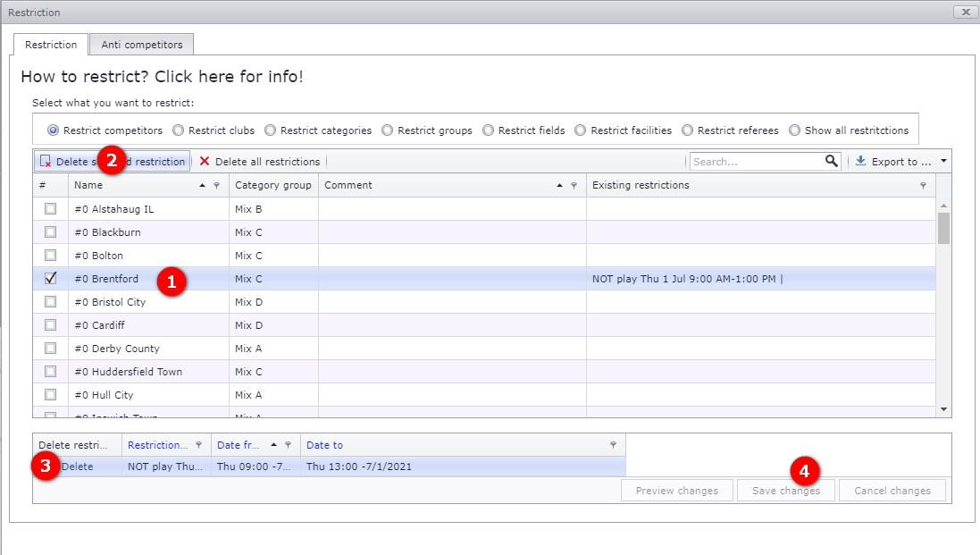Screen dimensions: 980x555
Task: Click Delete selected restriction button
Action: click(113, 161)
